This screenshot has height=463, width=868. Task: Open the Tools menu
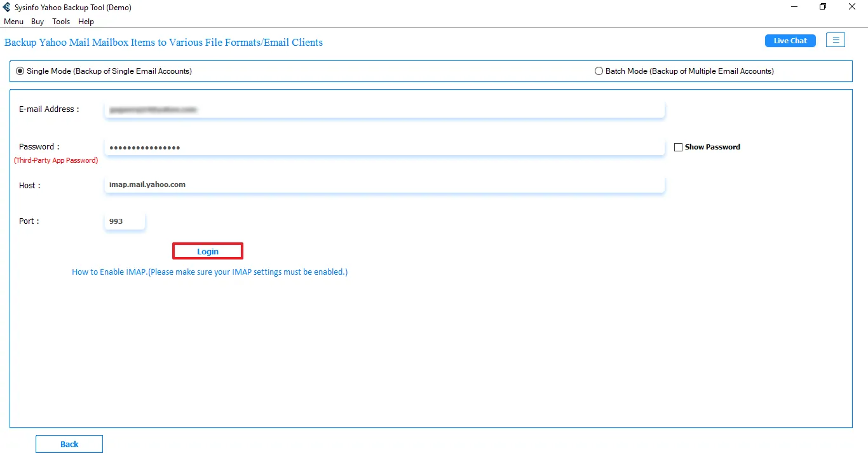(61, 22)
